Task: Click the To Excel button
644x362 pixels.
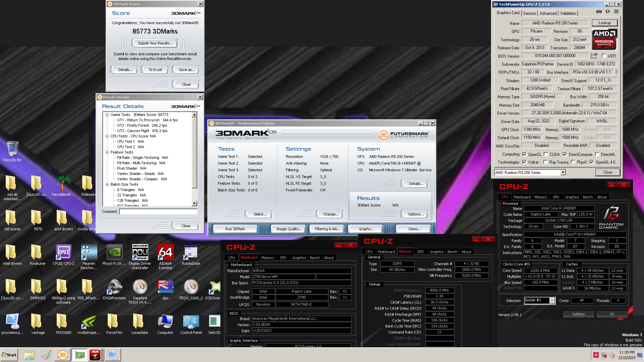Action: [x=155, y=70]
